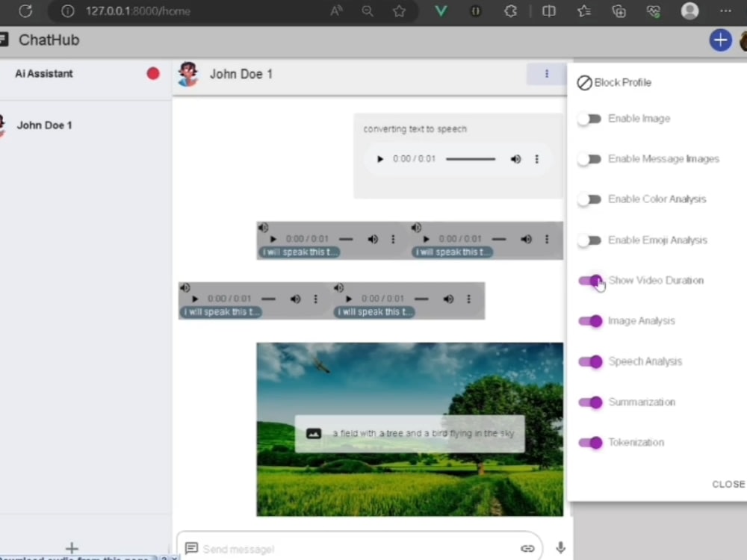
Task: Open the options menu on the text-to-speech audio player
Action: tap(537, 159)
